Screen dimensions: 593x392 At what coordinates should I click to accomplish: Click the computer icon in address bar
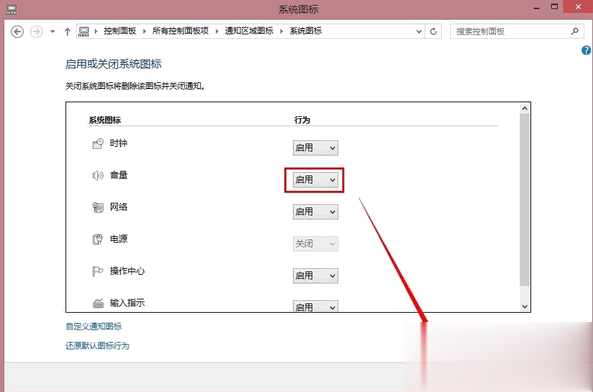(x=84, y=31)
